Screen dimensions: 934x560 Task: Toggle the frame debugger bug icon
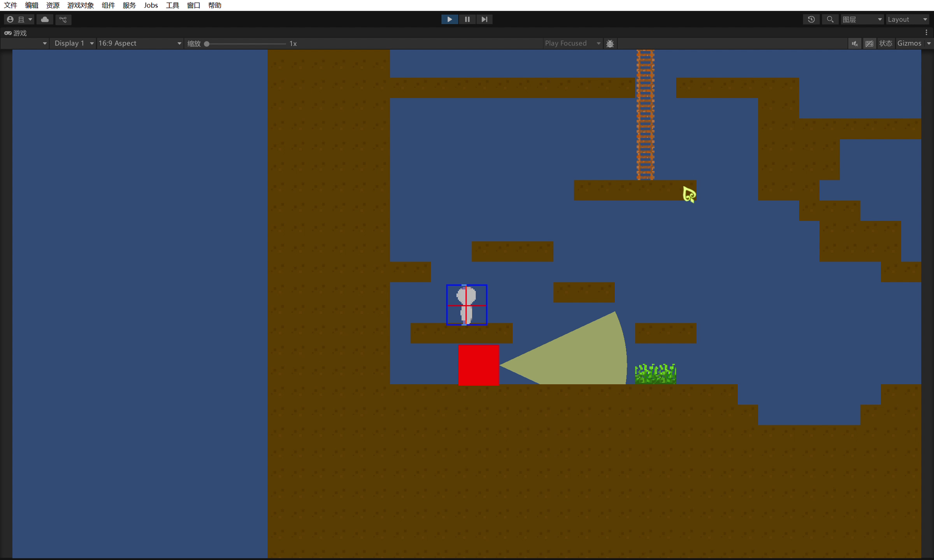click(x=610, y=44)
